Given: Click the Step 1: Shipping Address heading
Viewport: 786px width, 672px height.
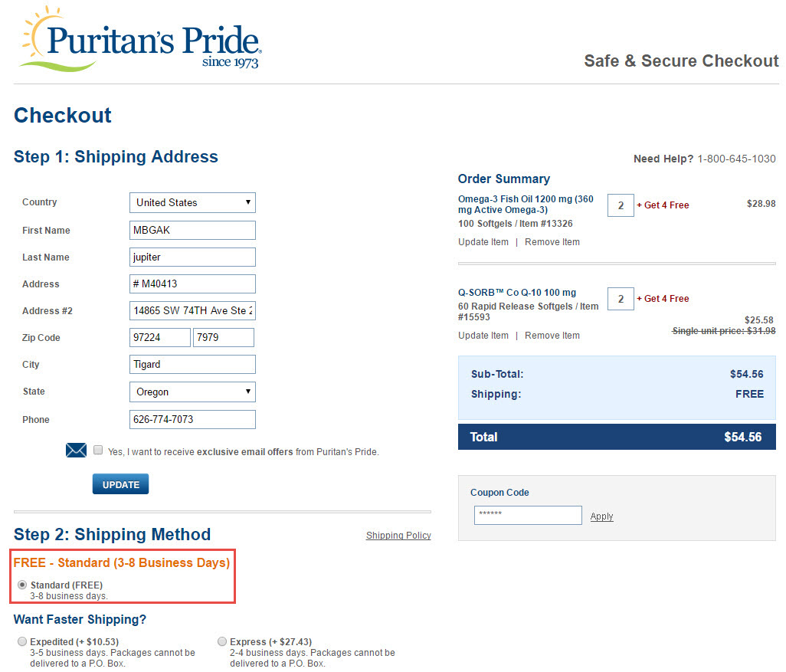Looking at the screenshot, I should click(x=116, y=156).
